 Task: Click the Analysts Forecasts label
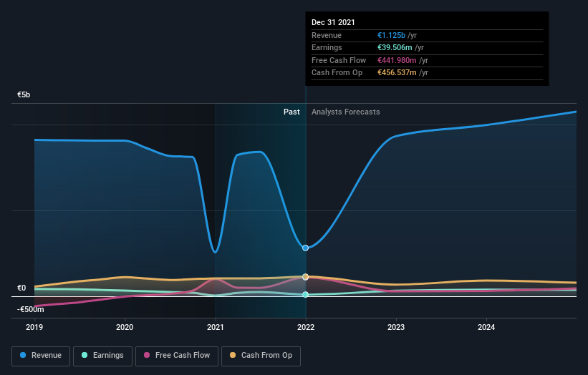(346, 112)
